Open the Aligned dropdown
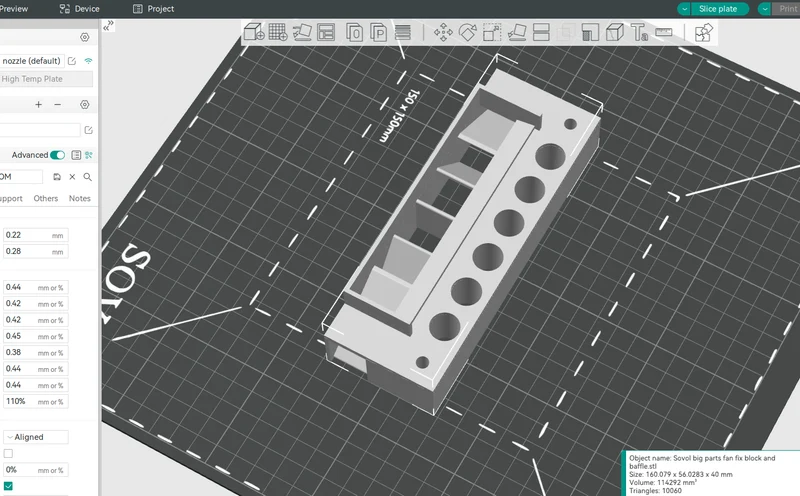 [x=36, y=437]
